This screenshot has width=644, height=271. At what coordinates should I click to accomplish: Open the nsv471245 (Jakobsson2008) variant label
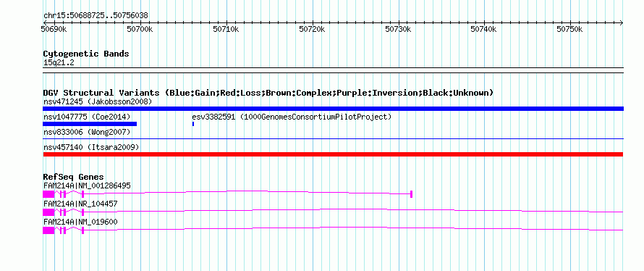coord(98,101)
